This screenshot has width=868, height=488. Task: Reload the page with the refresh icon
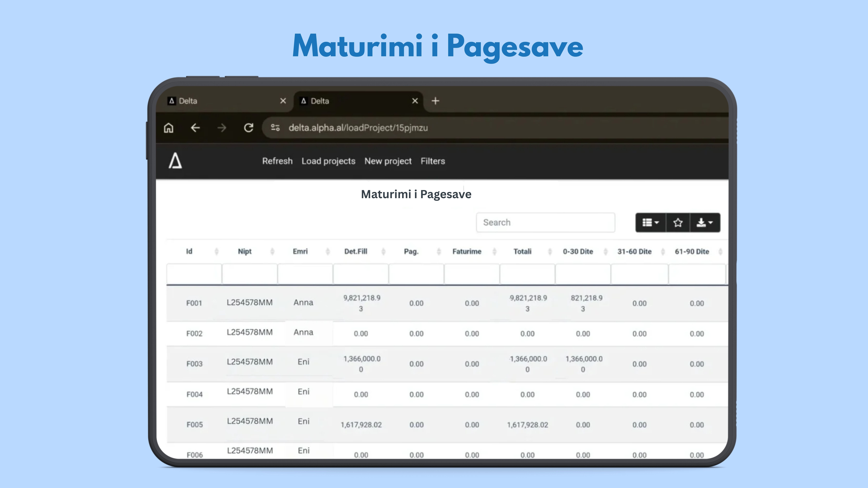[249, 128]
